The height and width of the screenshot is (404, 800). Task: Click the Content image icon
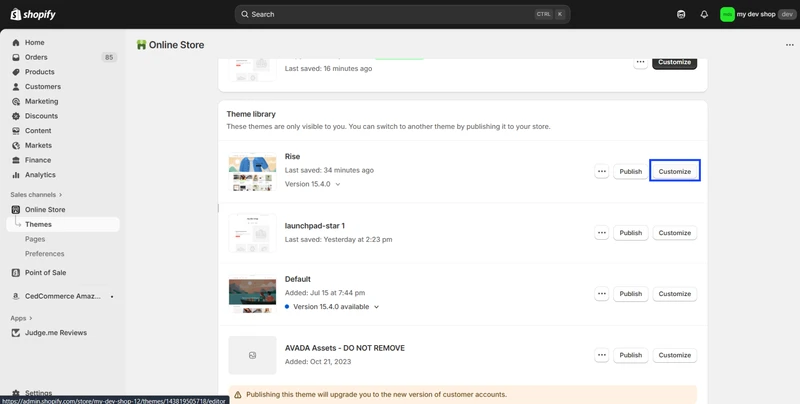[16, 131]
